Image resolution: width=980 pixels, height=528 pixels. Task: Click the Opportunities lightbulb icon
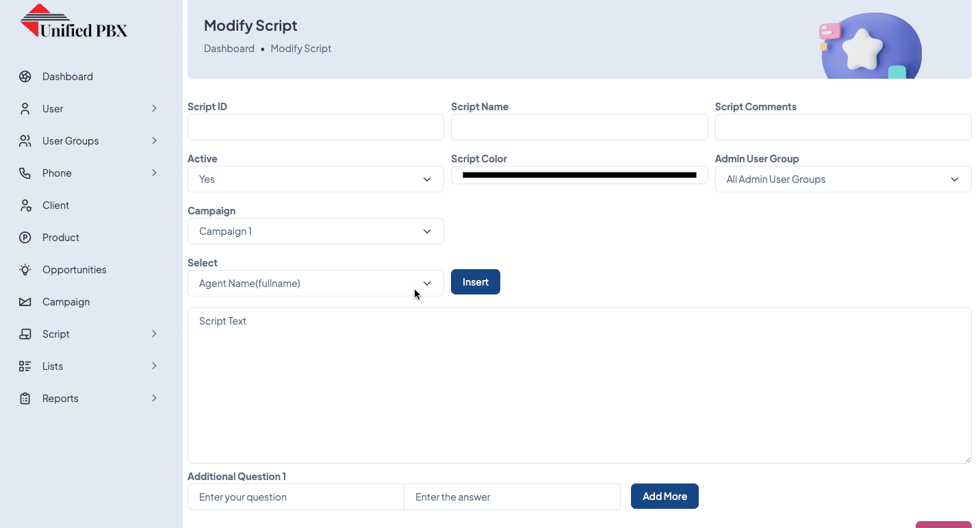[x=25, y=270]
